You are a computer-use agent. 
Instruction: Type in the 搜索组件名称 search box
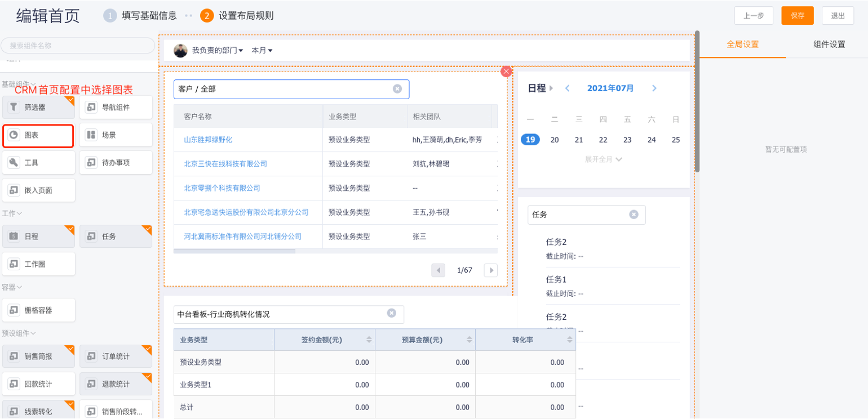pos(78,46)
